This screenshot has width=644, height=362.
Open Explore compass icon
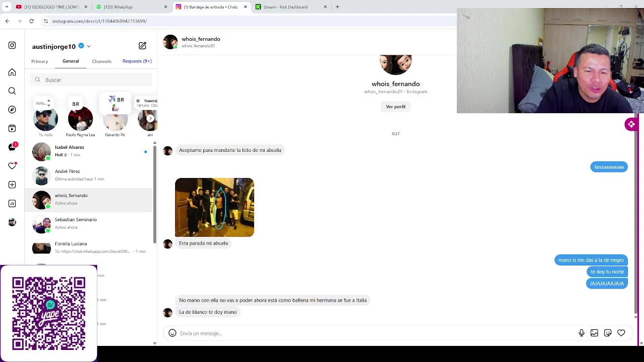12,110
